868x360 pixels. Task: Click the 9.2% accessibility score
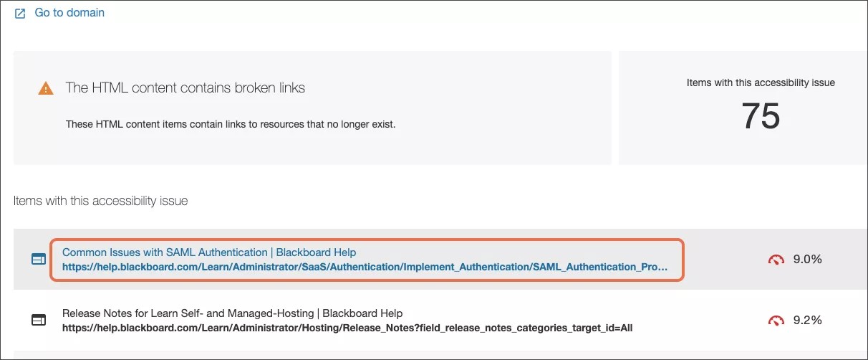point(807,321)
